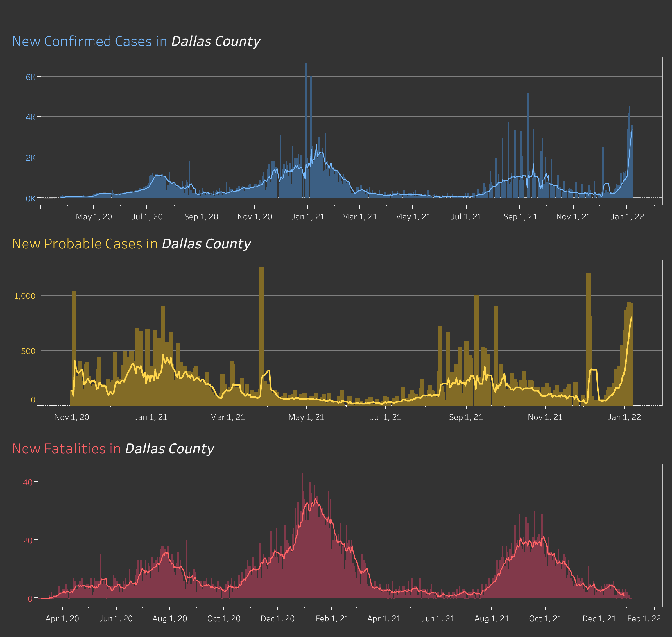Screen dimensions: 672x637
Task: Click 'May 1, 20' on confirmed cases axis
Action: [x=94, y=216]
